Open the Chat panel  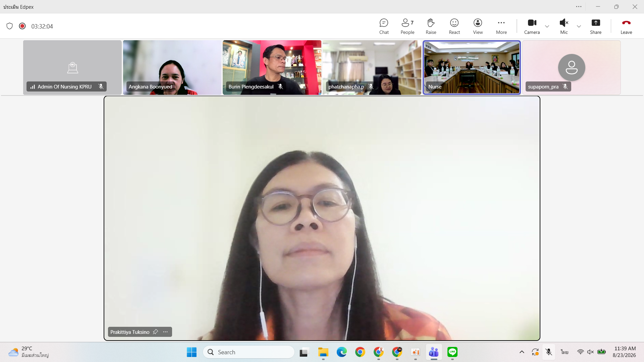click(384, 26)
